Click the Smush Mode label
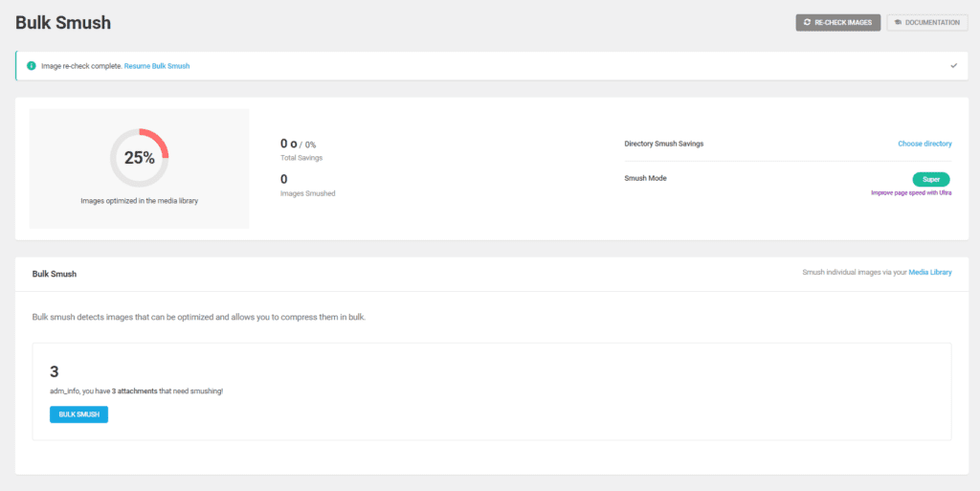The image size is (980, 491). (x=646, y=178)
